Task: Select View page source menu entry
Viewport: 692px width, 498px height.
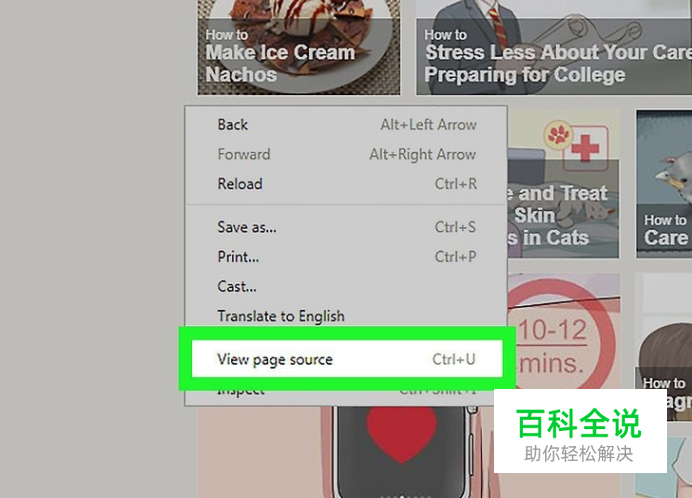Action: tap(347, 359)
